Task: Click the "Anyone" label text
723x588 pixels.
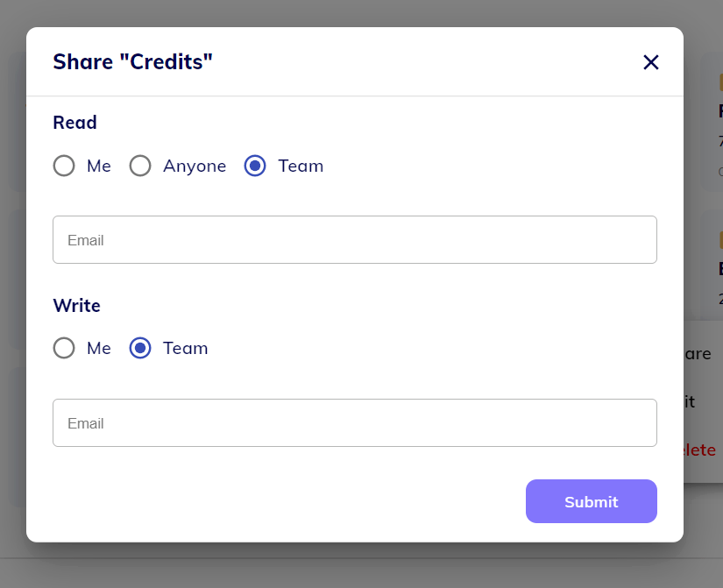Action: [195, 166]
